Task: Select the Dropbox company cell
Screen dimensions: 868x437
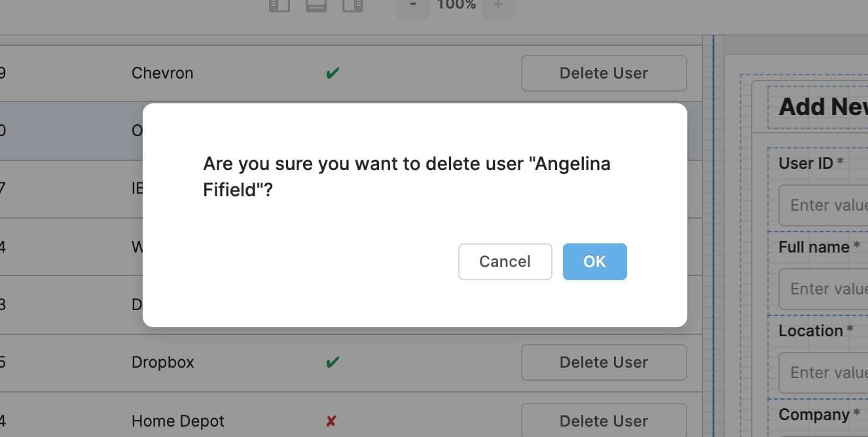Action: 163,362
